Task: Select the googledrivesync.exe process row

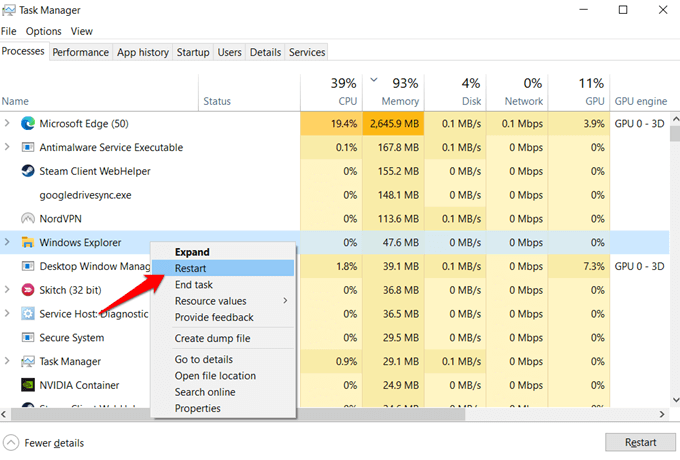Action: 334,195
